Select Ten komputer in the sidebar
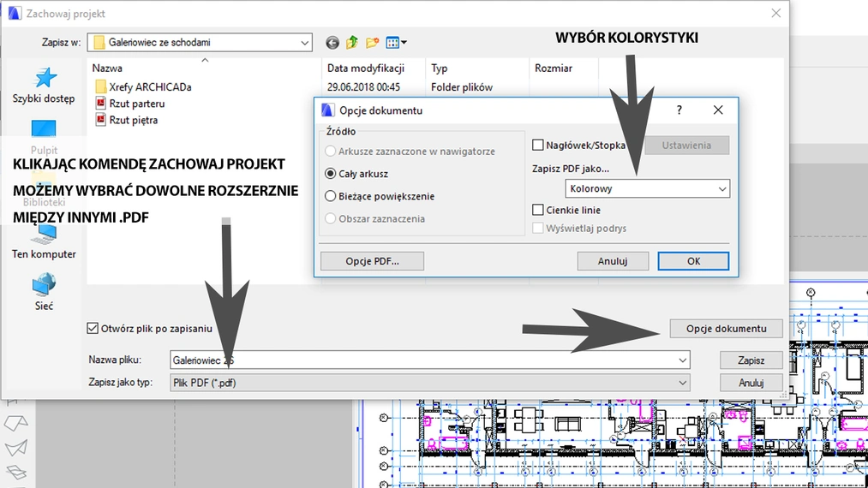The height and width of the screenshot is (488, 868). click(44, 240)
